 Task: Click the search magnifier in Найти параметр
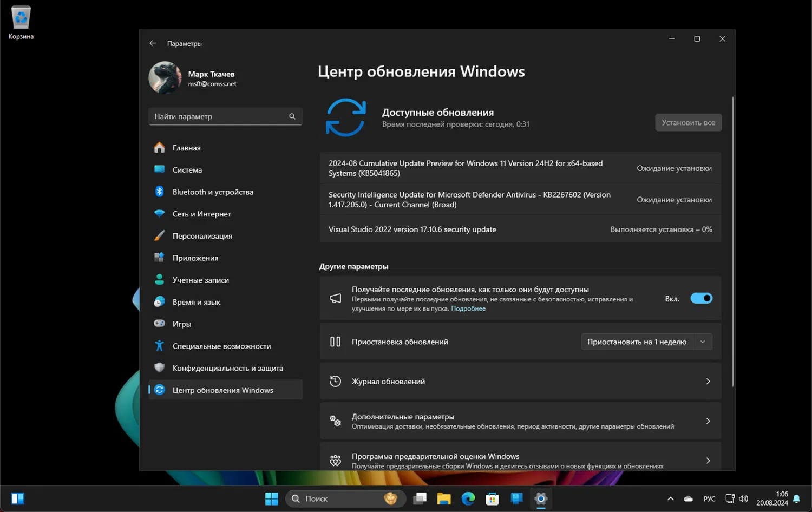point(292,116)
